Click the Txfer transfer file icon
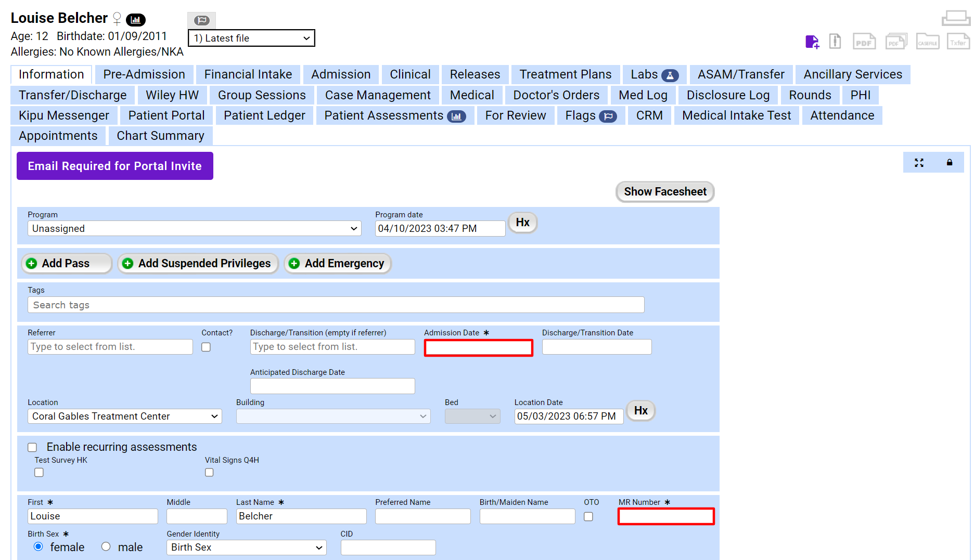 click(x=958, y=42)
